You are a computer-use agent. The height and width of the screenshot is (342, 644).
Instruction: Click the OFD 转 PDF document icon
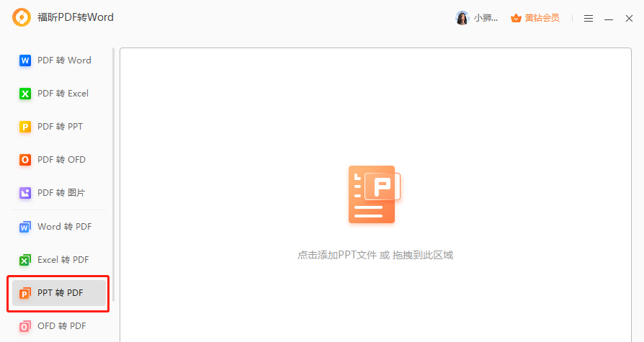(25, 326)
